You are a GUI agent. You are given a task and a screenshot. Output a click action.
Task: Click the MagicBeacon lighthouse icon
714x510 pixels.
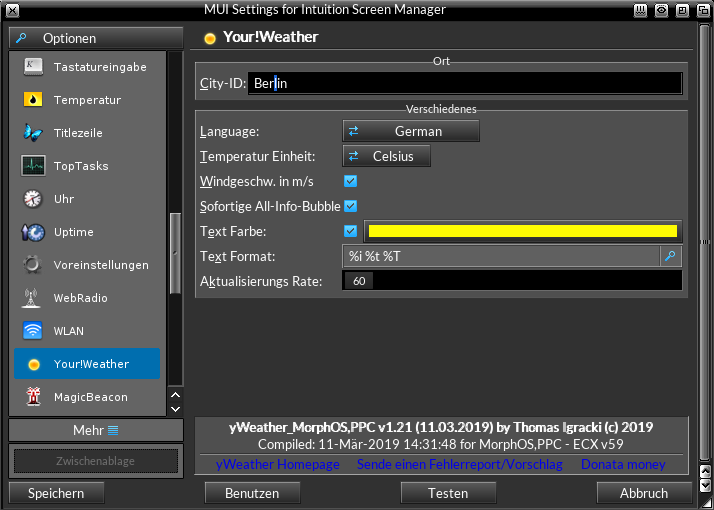pos(33,397)
